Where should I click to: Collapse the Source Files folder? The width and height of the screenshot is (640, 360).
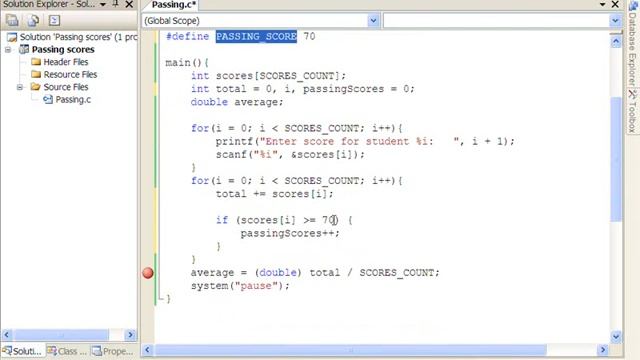click(20, 87)
